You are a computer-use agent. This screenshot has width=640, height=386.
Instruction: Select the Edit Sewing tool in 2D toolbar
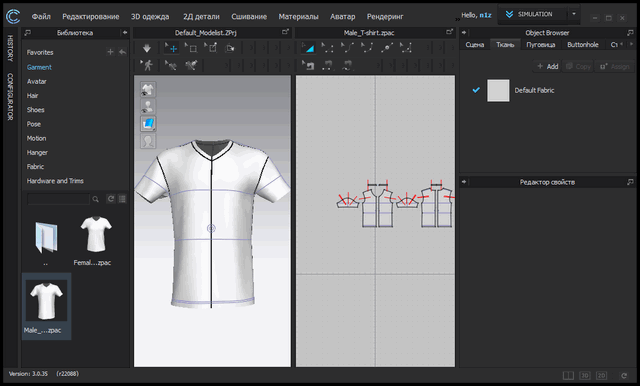click(308, 65)
